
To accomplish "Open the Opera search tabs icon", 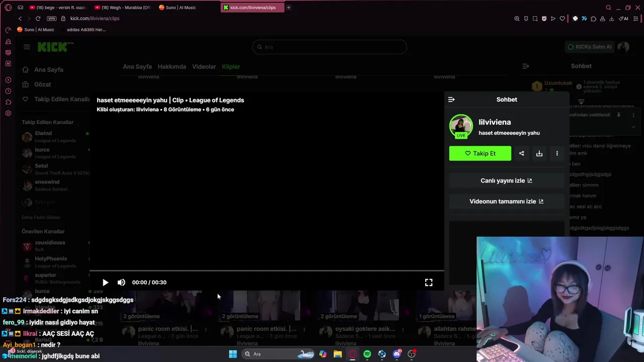I will (x=608, y=8).
